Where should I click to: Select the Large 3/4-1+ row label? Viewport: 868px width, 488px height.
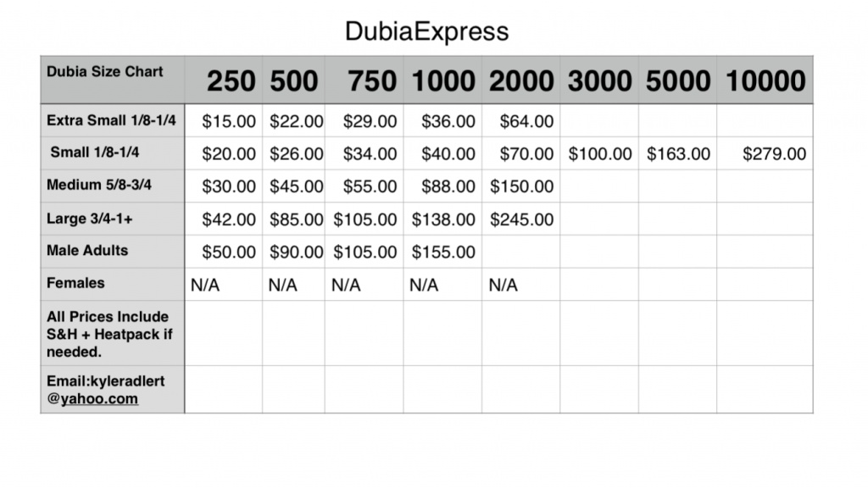[x=90, y=219]
